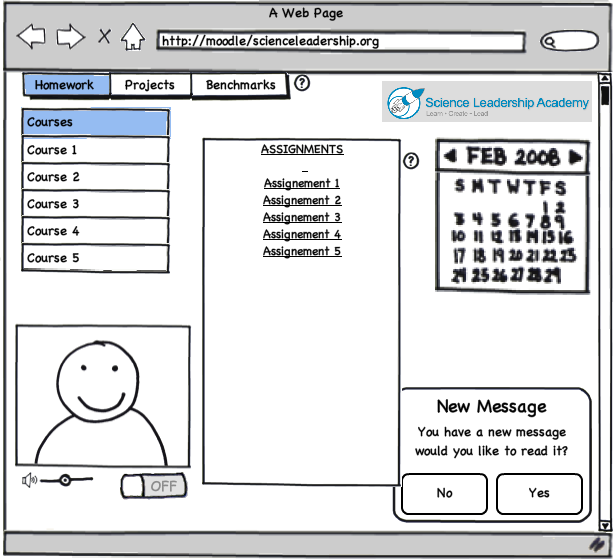Decline the new message with No
613x559 pixels.
(x=444, y=493)
